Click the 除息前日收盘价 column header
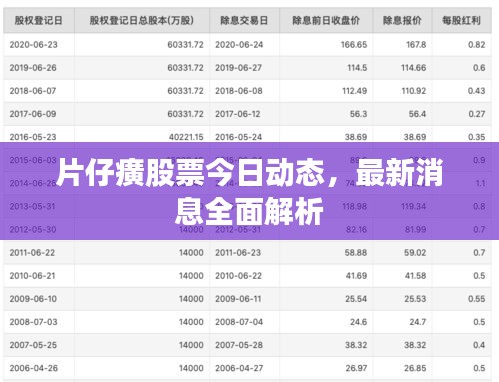499x382 pixels. pyautogui.click(x=326, y=21)
